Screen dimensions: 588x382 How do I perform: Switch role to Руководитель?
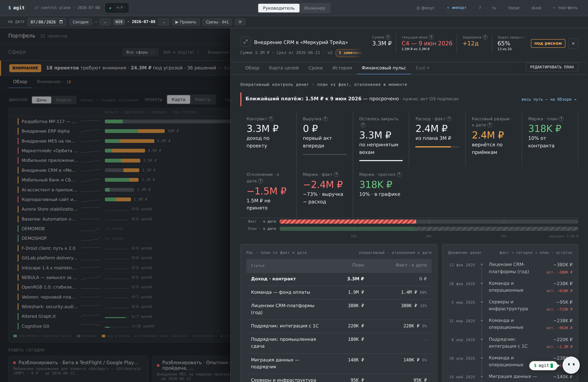coord(279,8)
